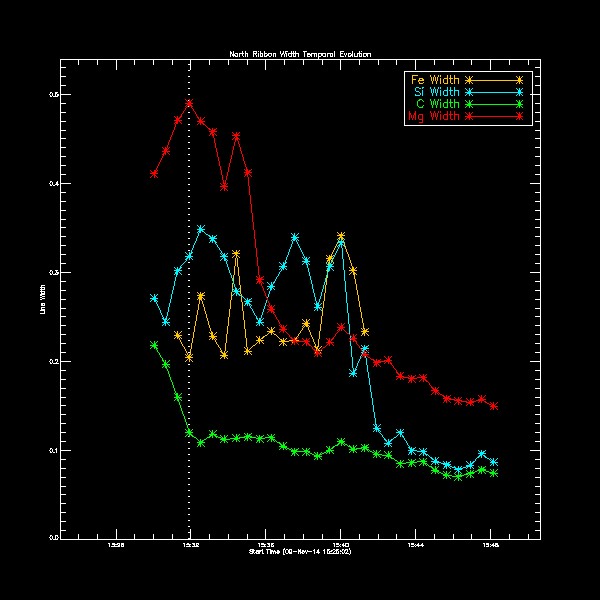Image resolution: width=600 pixels, height=600 pixels.
Task: Click the highest red Mg Width peak marker
Action: coord(189,103)
